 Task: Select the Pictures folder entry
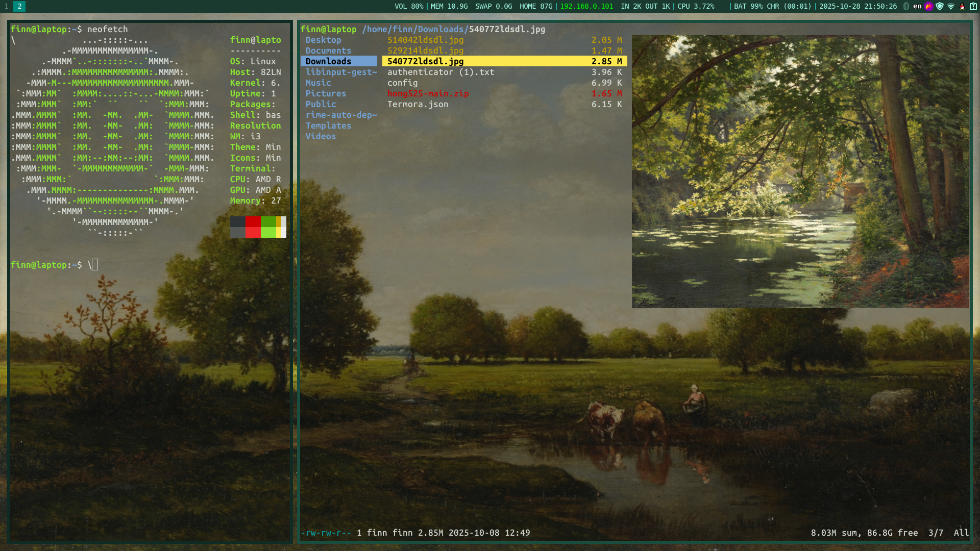[x=326, y=93]
